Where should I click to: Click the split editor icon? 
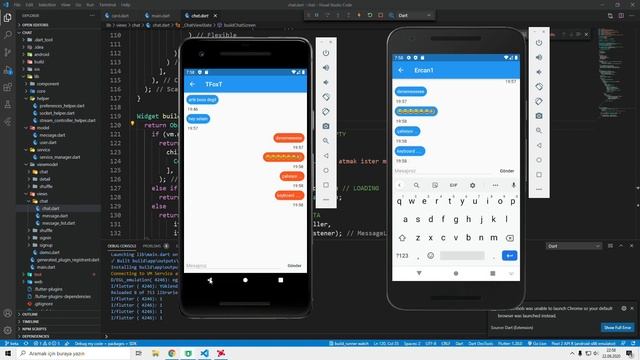pyautogui.click(x=621, y=16)
